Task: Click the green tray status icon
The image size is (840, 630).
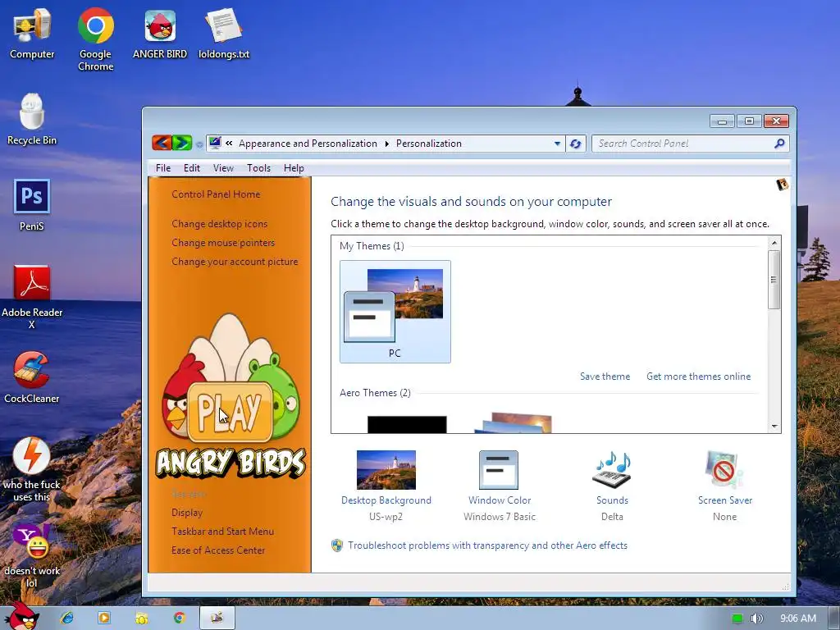Action: 737,619
